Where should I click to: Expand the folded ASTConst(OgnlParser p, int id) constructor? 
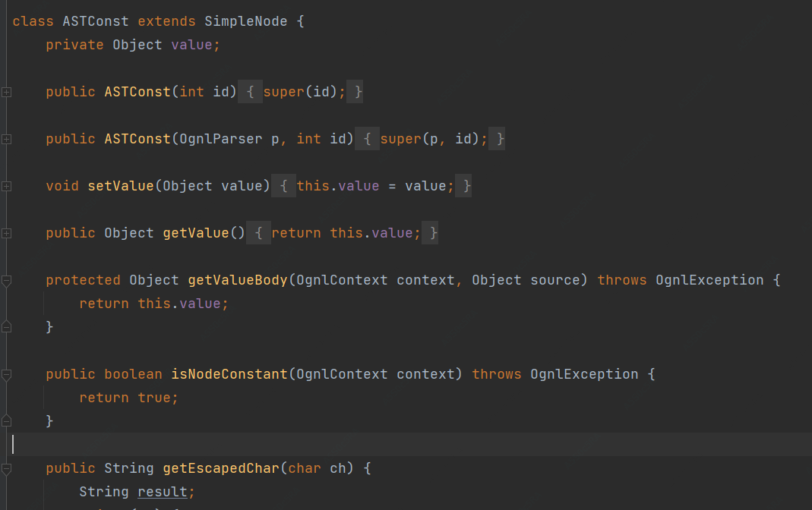(6, 139)
